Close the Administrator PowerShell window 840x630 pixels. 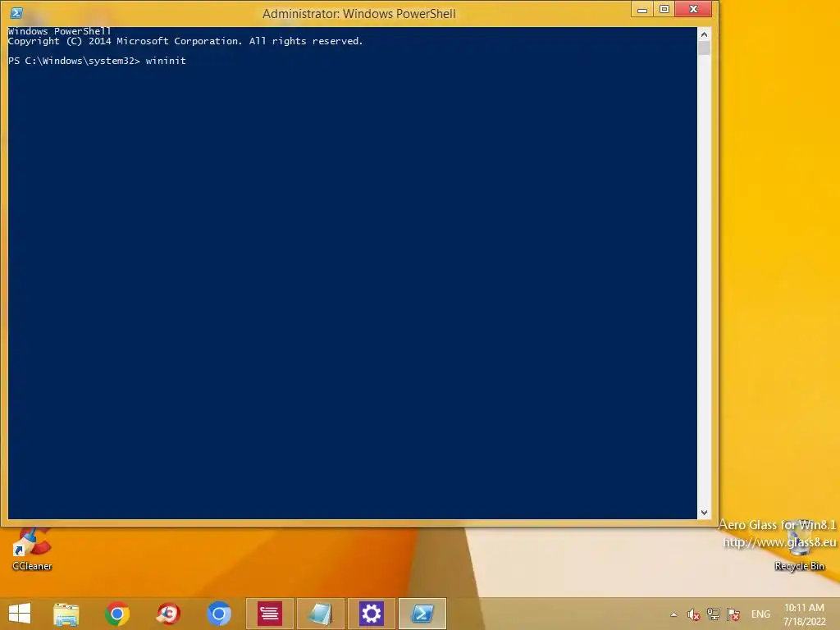click(x=693, y=9)
